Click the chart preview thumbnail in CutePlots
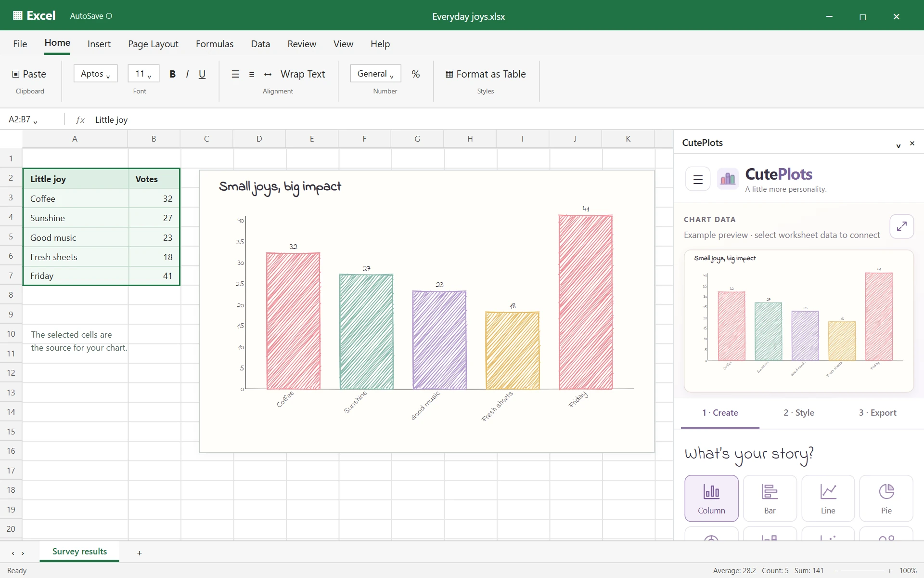The height and width of the screenshot is (578, 924). pos(798,320)
